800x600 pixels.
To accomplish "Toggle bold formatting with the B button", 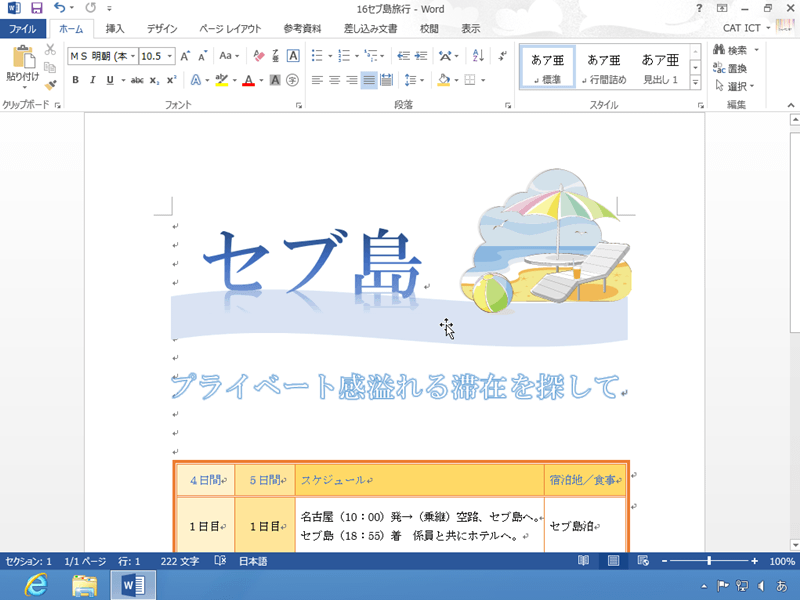I will 75,78.
